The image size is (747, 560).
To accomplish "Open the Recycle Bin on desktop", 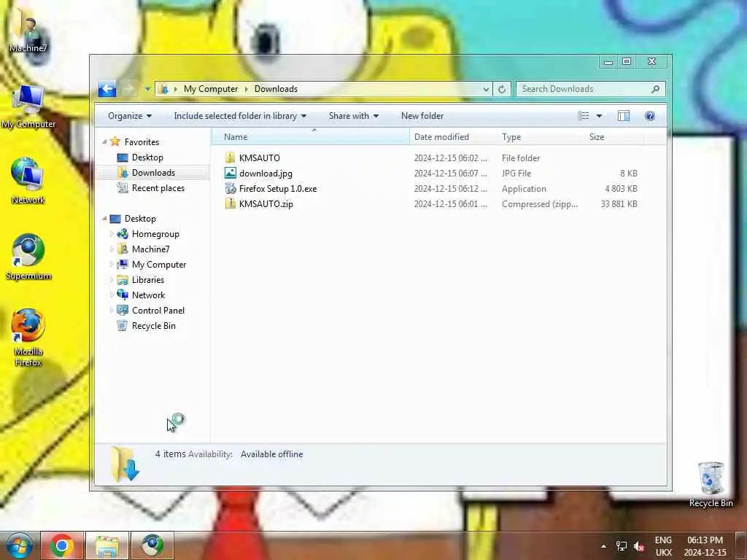I will click(x=711, y=485).
